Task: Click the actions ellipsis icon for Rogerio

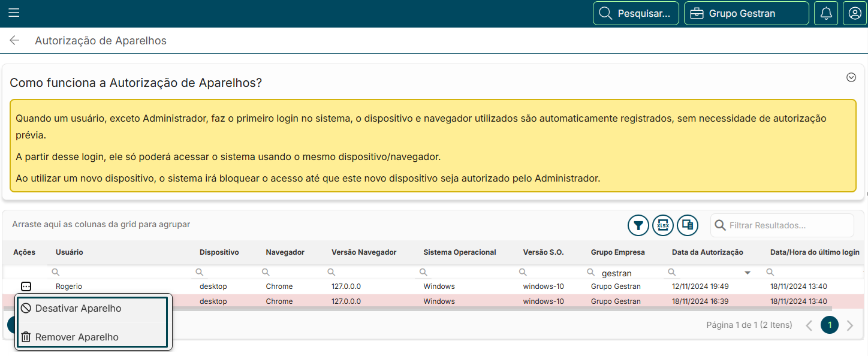Action: [x=26, y=286]
